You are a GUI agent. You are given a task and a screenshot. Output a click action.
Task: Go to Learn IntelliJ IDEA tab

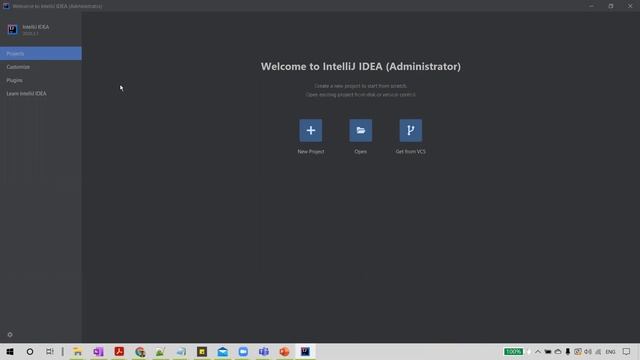[x=41, y=93]
